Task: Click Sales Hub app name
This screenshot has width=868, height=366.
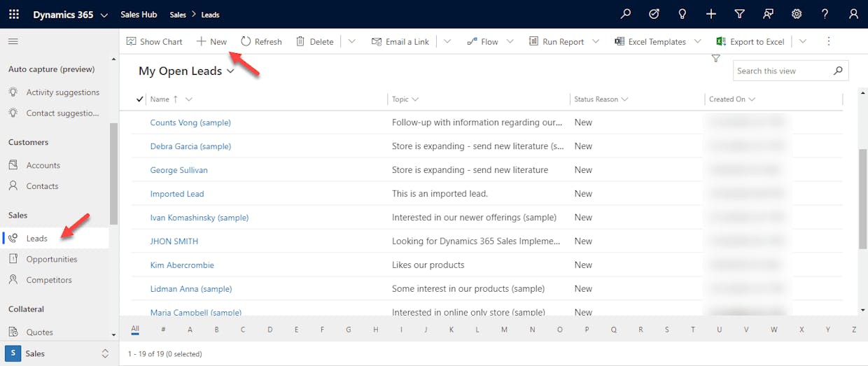Action: coord(139,14)
